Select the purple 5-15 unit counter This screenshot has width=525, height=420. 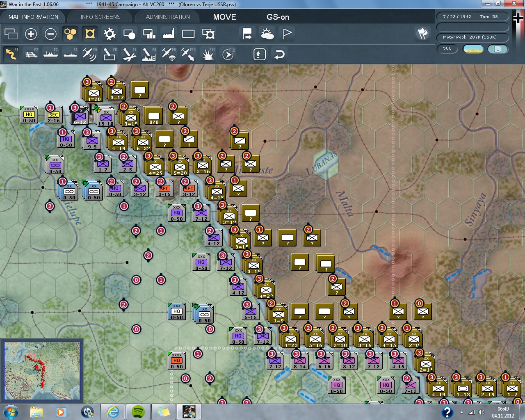pyautogui.click(x=251, y=312)
